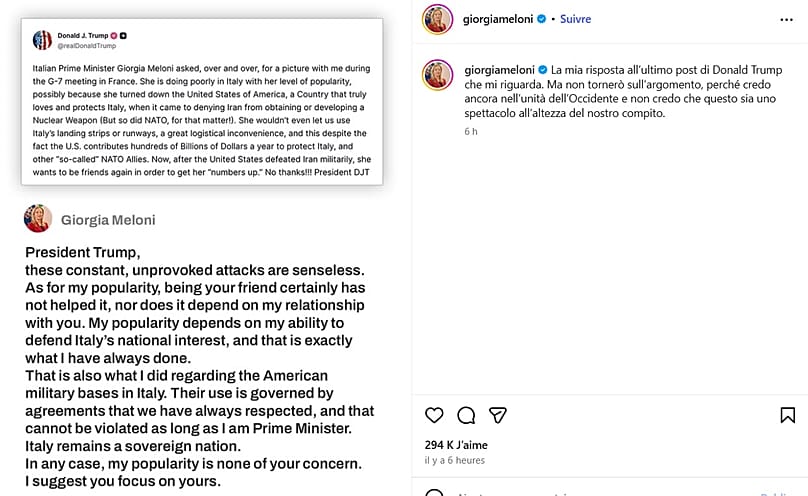Click the embedded Donald J. Trump post screenshot
Viewport: 808px width, 496px height.
pyautogui.click(x=202, y=101)
